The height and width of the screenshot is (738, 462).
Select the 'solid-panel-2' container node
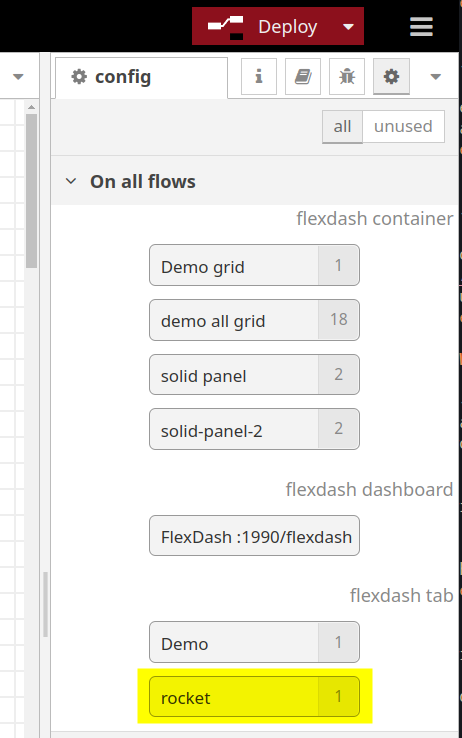254,429
